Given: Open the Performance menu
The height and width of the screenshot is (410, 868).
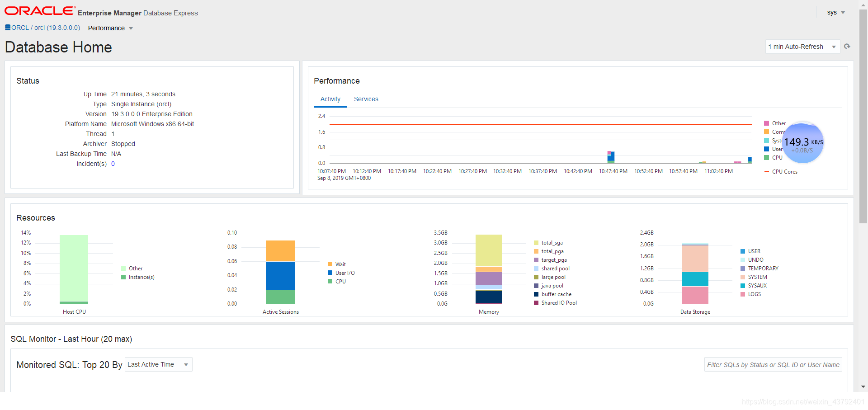Looking at the screenshot, I should (x=110, y=28).
